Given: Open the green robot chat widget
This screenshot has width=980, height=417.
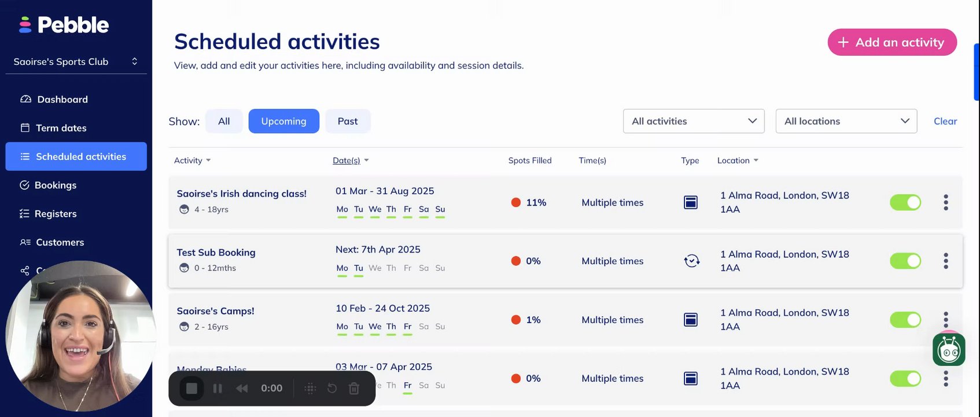Looking at the screenshot, I should 949,349.
